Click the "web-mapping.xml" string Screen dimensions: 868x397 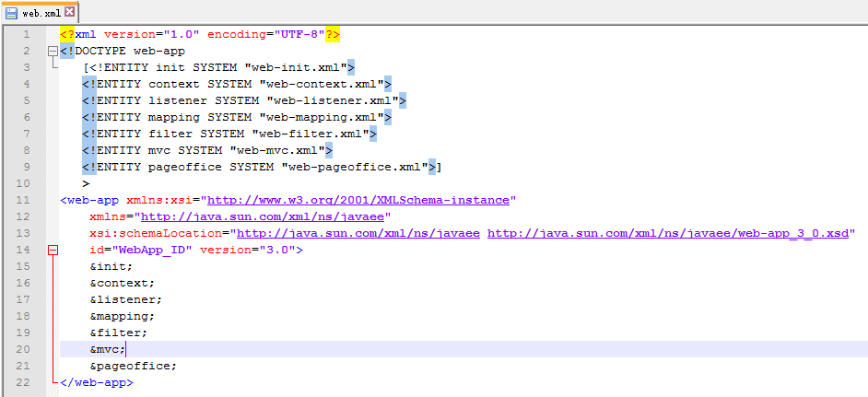point(322,117)
